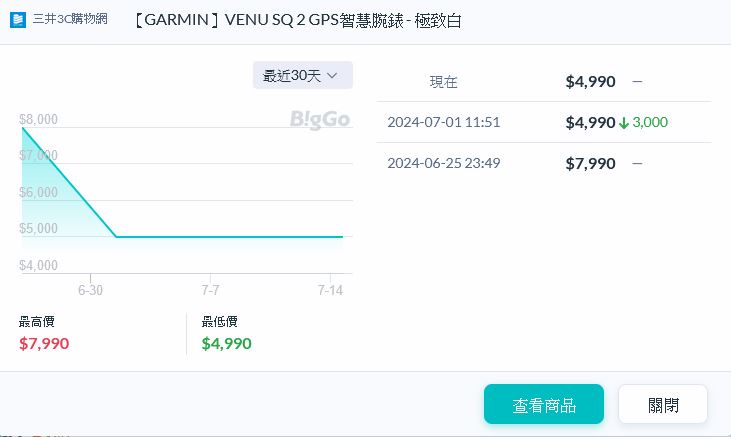Click the chevron arrow in the date range selector

point(333,75)
